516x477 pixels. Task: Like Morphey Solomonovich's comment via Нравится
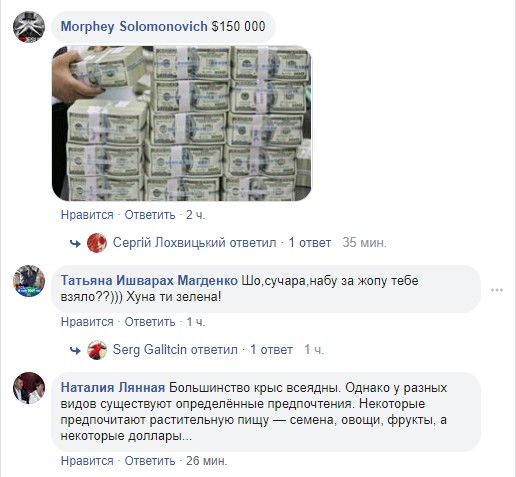87,215
